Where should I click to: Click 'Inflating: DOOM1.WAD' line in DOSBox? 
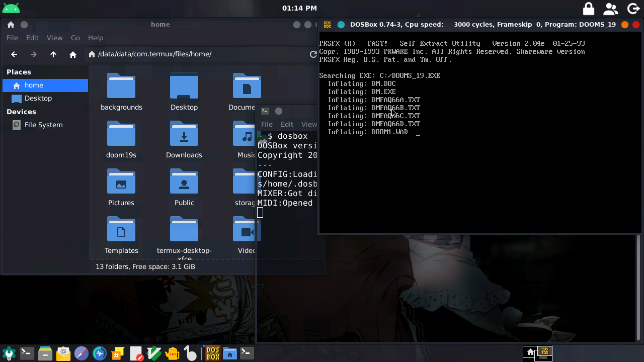click(x=368, y=132)
